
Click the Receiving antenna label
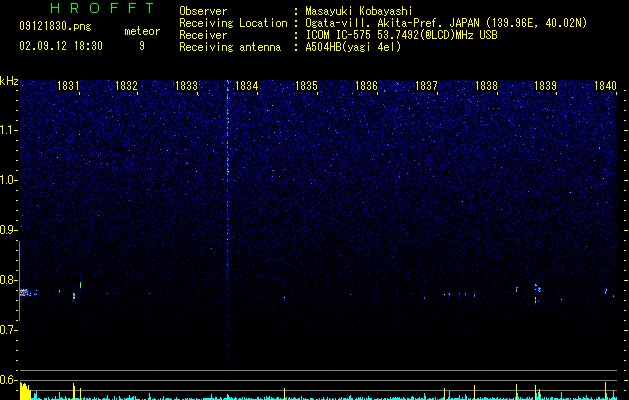tap(230, 47)
